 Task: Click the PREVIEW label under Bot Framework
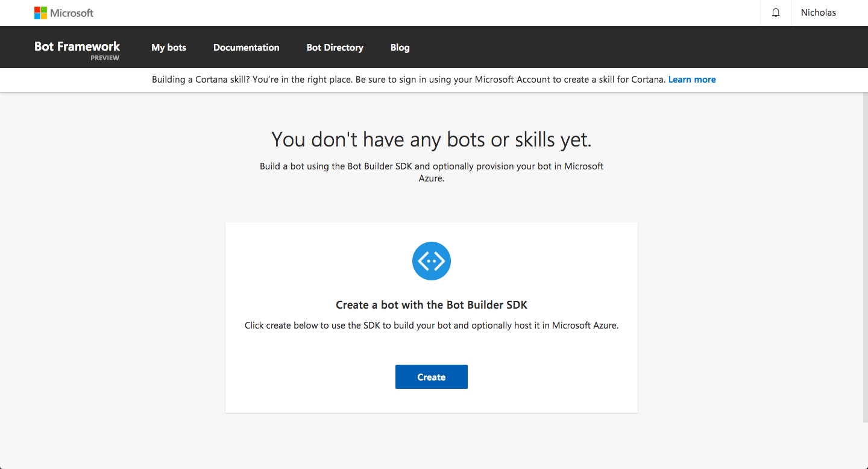tap(105, 58)
